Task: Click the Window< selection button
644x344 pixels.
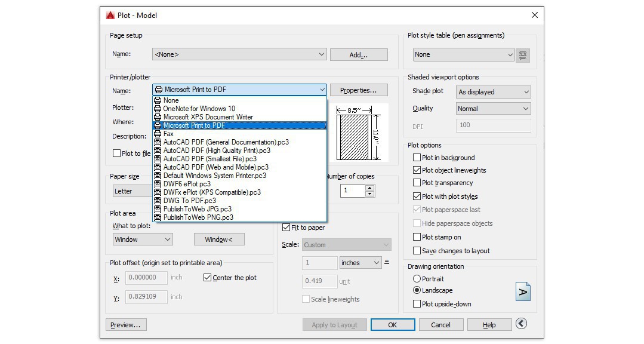Action: (x=219, y=239)
